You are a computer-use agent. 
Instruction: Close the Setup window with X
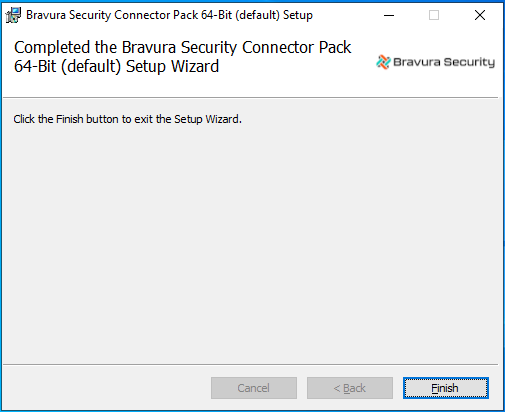[480, 15]
